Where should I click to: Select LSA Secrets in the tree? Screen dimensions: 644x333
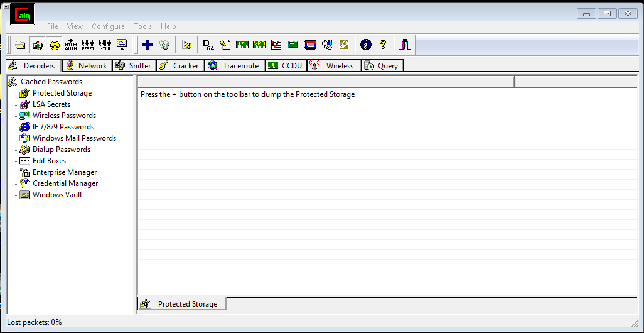pyautogui.click(x=51, y=104)
